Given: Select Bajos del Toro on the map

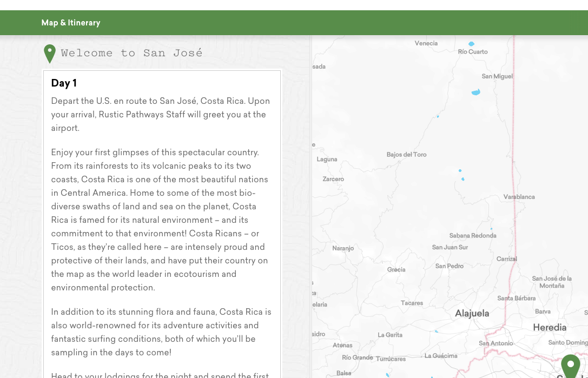Looking at the screenshot, I should tap(406, 155).
